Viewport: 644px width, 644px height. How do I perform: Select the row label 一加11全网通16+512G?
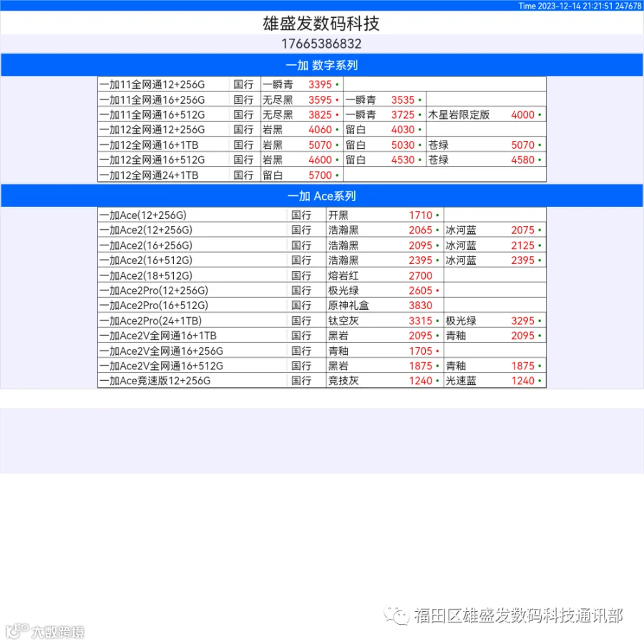152,114
